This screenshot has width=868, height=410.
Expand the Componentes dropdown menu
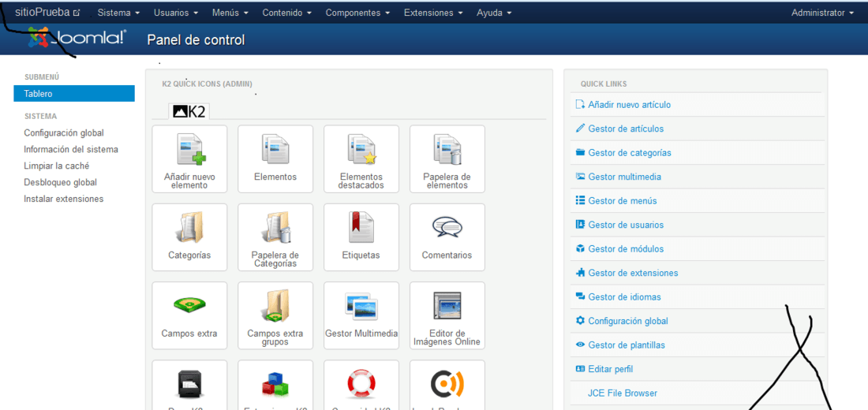pyautogui.click(x=357, y=12)
